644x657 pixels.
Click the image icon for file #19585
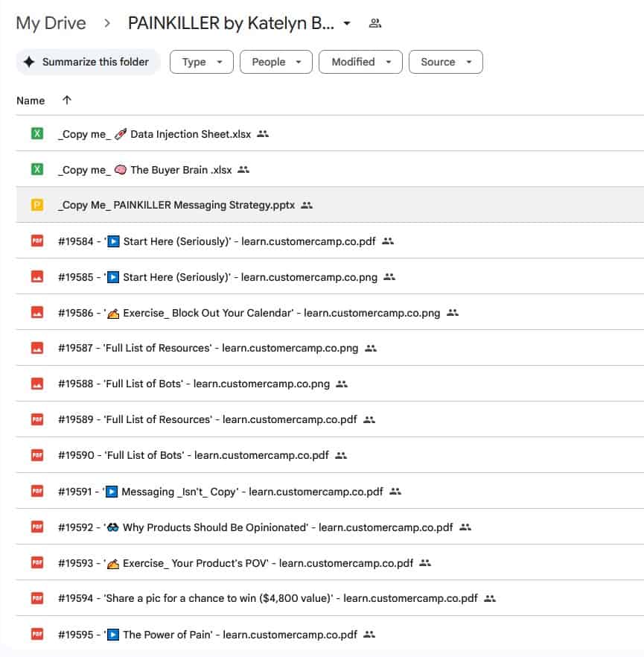click(37, 277)
